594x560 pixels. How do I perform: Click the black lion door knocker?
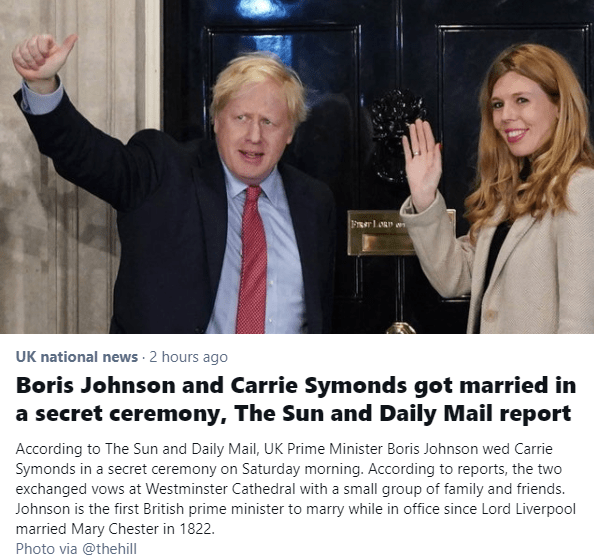(x=396, y=133)
